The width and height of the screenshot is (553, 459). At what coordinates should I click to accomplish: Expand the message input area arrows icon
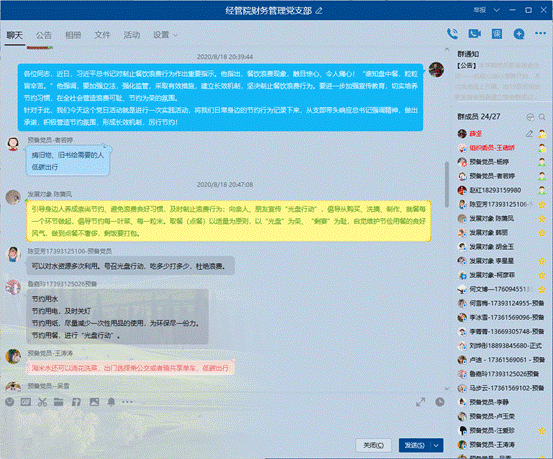tap(420, 402)
